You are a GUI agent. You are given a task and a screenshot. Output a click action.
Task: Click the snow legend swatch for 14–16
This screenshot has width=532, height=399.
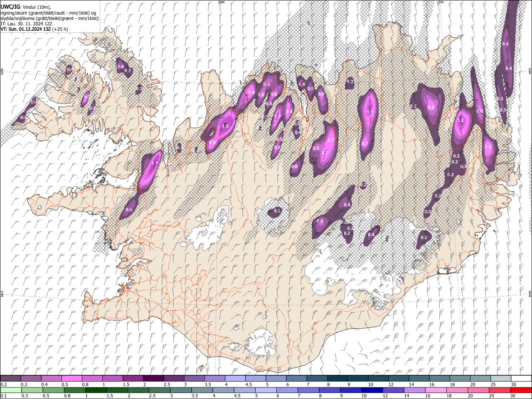pyautogui.click(x=419, y=379)
